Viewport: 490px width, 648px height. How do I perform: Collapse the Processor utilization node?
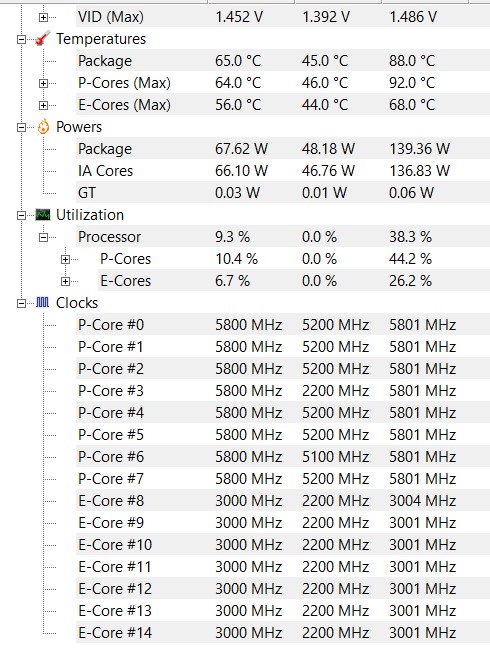(43, 237)
